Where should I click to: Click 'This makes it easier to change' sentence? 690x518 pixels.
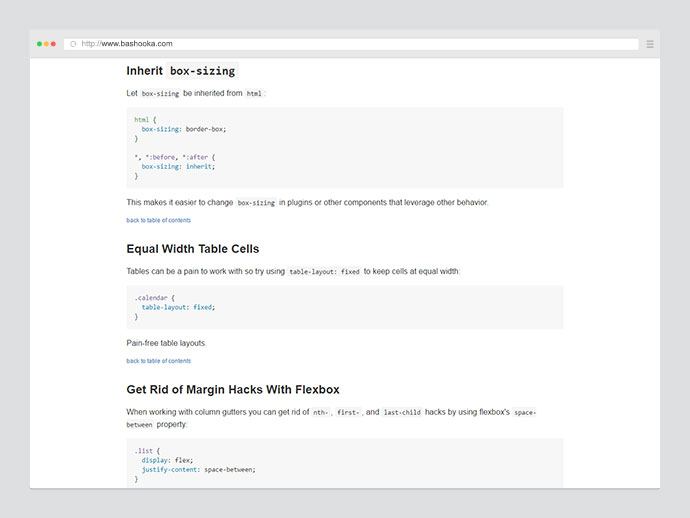click(x=308, y=202)
